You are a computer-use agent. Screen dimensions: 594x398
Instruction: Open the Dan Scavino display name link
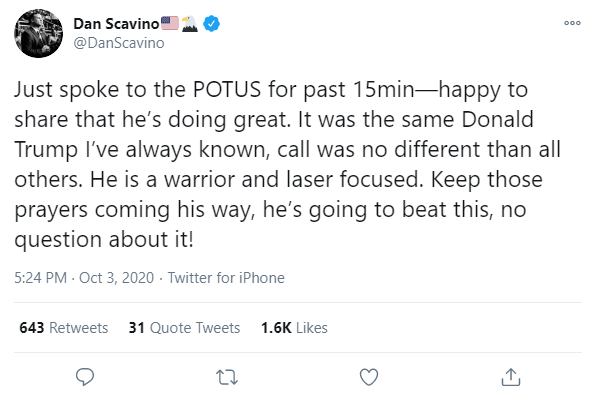click(x=116, y=23)
